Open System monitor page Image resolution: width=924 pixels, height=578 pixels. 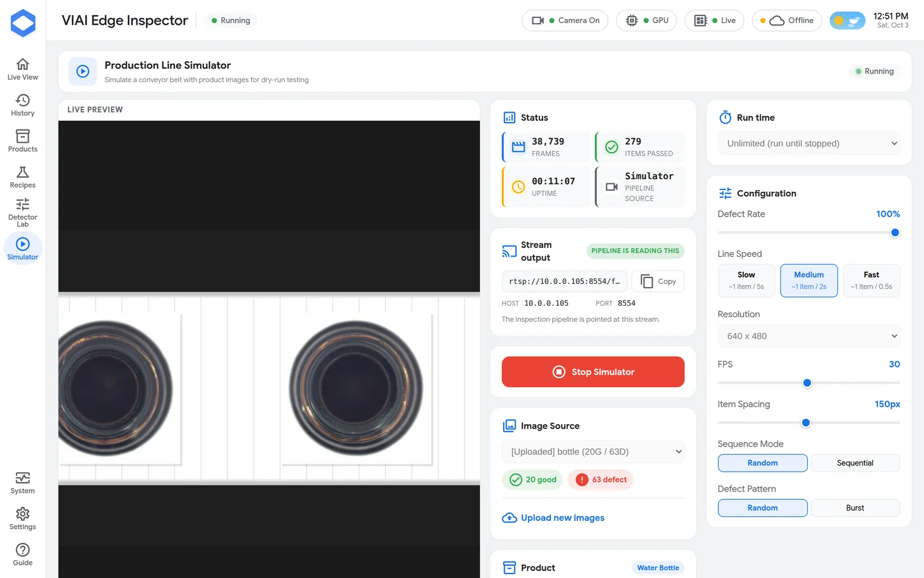click(23, 483)
